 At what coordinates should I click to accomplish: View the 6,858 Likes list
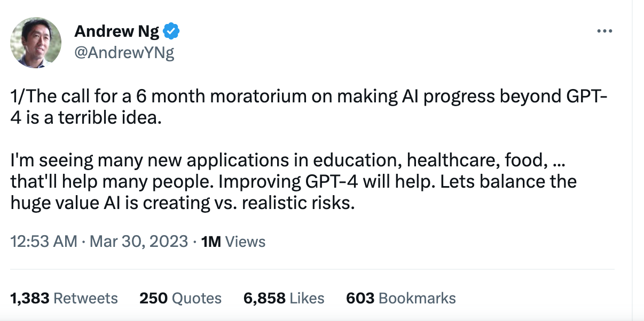284,298
